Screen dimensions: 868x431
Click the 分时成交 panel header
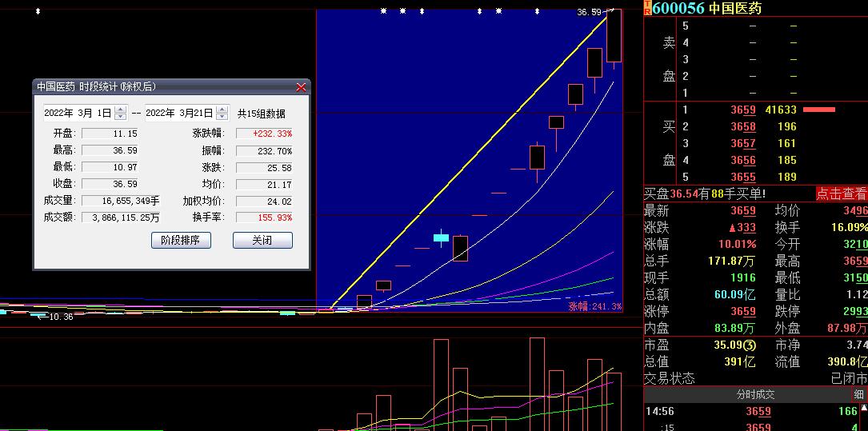(755, 394)
